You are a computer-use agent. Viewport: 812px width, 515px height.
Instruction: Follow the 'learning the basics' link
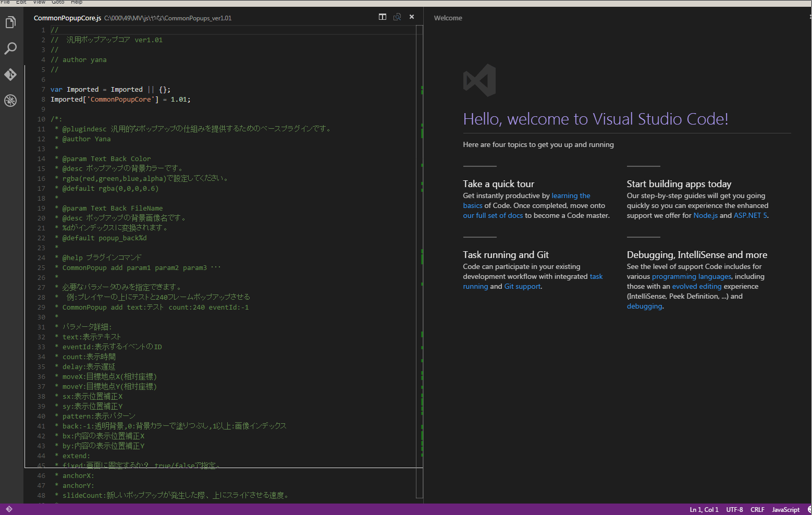(527, 201)
